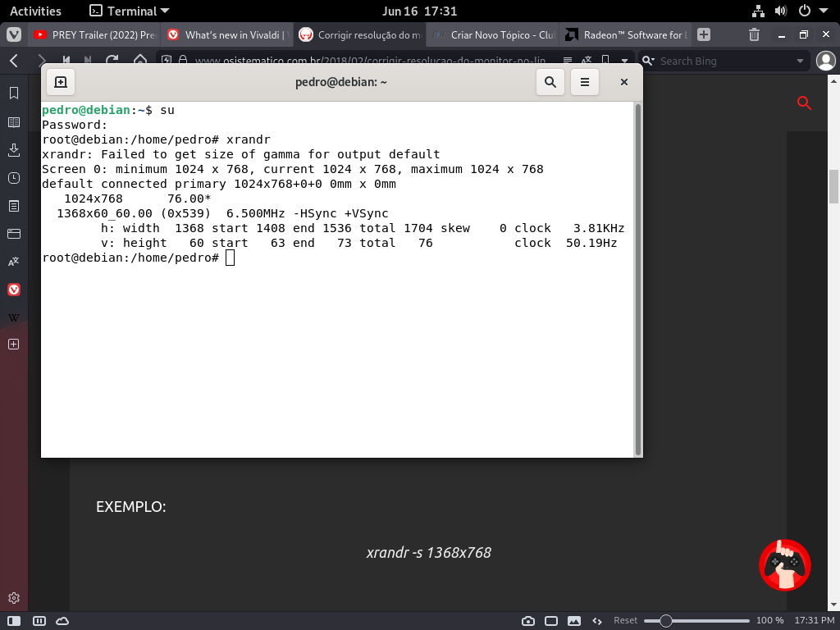Click the xrandr -s 1368x768 example text
Screen dimensions: 840x630
pyautogui.click(x=428, y=552)
